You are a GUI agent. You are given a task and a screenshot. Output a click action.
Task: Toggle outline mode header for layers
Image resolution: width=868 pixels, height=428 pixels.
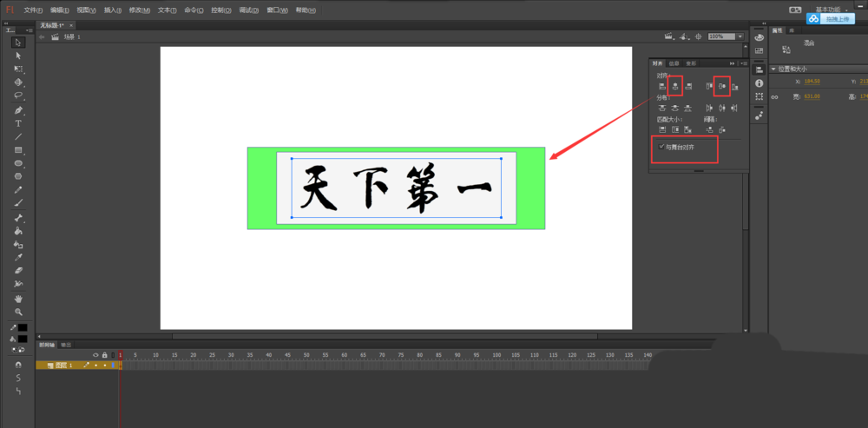coord(113,355)
